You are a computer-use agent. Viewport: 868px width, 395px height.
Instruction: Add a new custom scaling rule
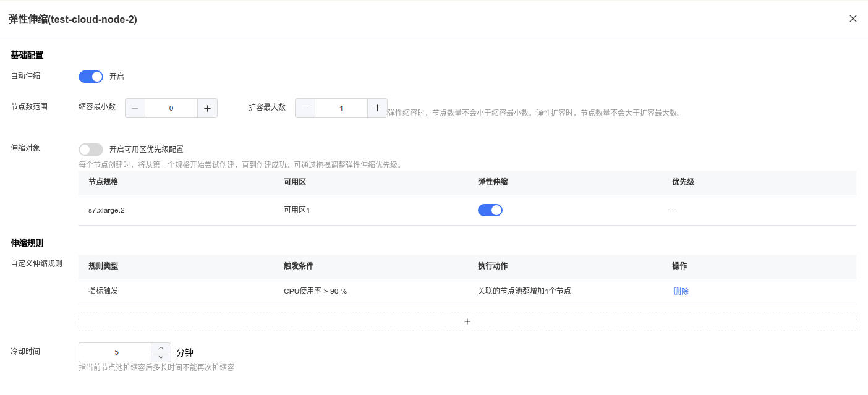pyautogui.click(x=467, y=321)
